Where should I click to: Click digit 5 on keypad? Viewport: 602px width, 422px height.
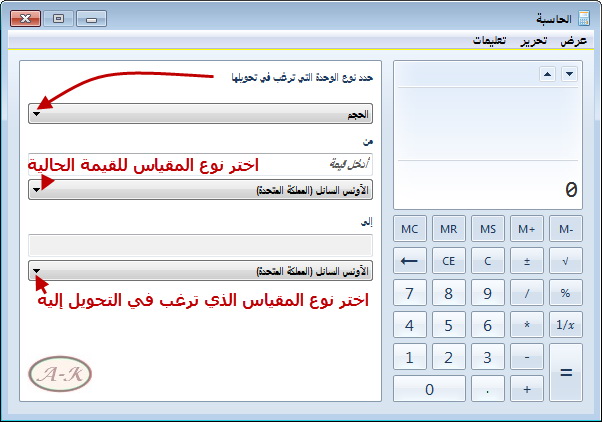[449, 325]
